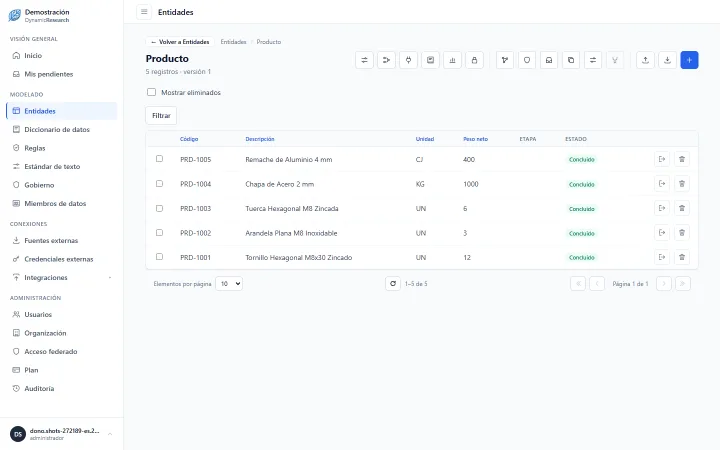This screenshot has width=720, height=450.
Task: Delete record PRD-1005 with trash icon
Action: point(682,159)
